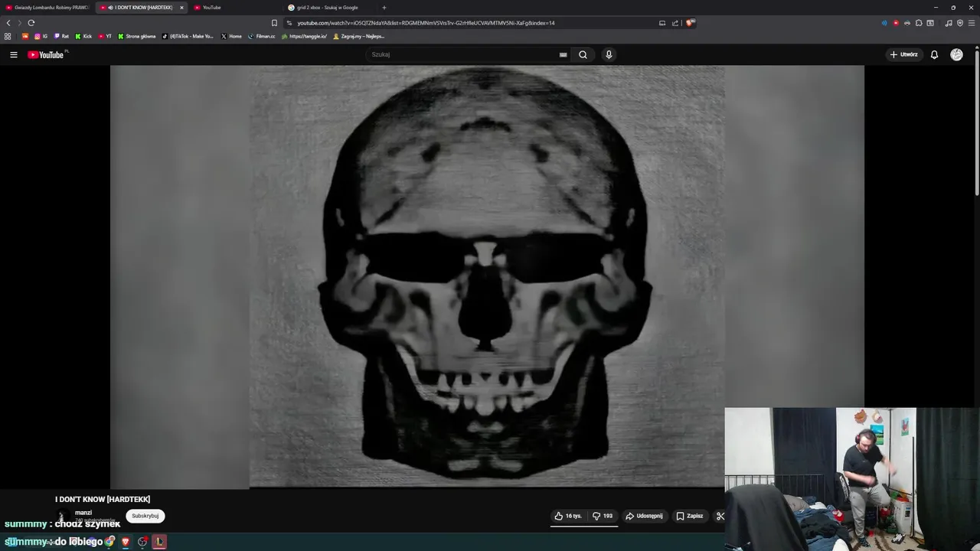
Task: Open a new browser tab
Action: tap(384, 8)
